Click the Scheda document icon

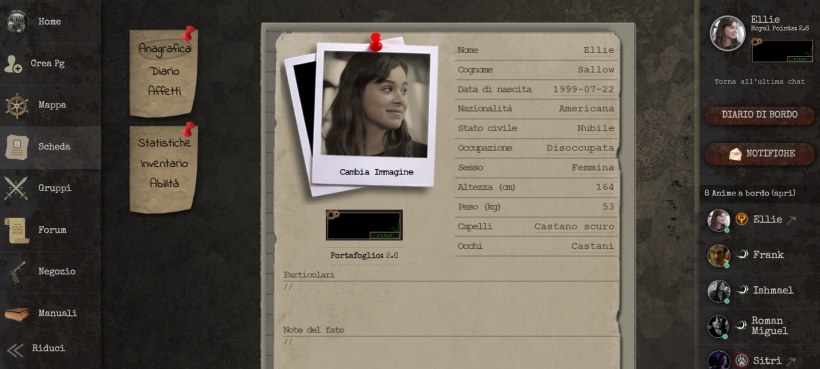tap(17, 147)
